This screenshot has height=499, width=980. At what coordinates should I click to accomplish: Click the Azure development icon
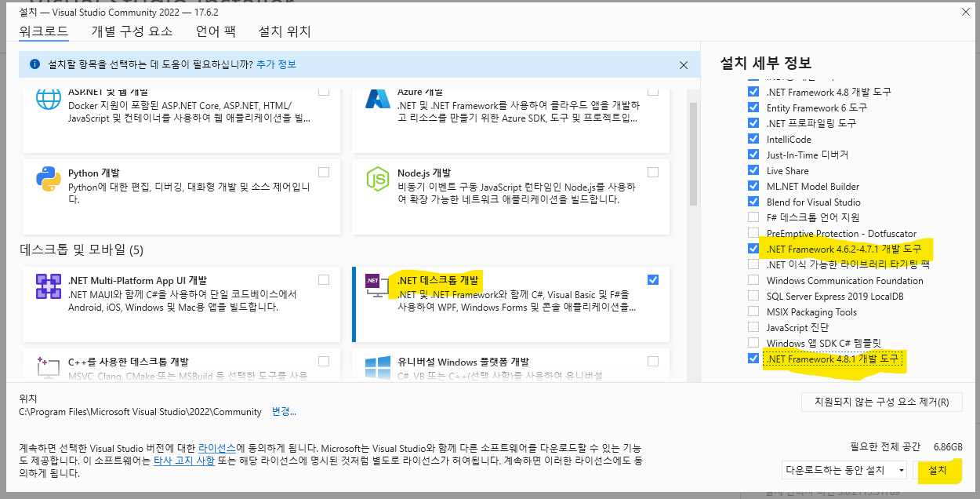click(x=378, y=99)
